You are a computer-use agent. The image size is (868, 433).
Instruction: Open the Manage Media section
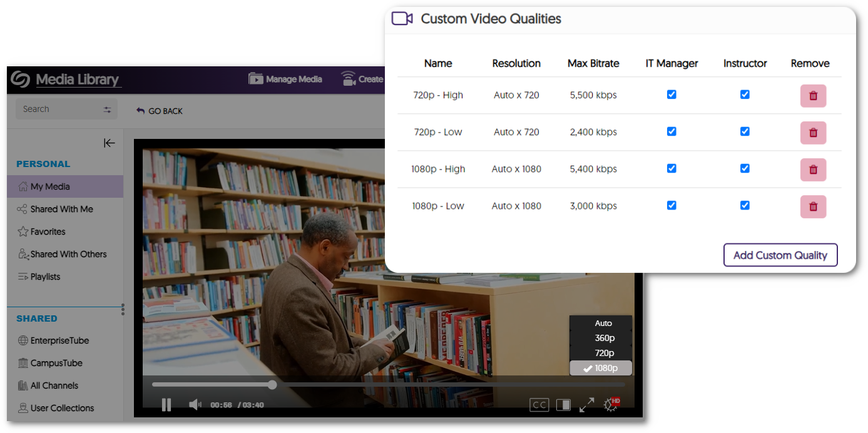coord(285,79)
